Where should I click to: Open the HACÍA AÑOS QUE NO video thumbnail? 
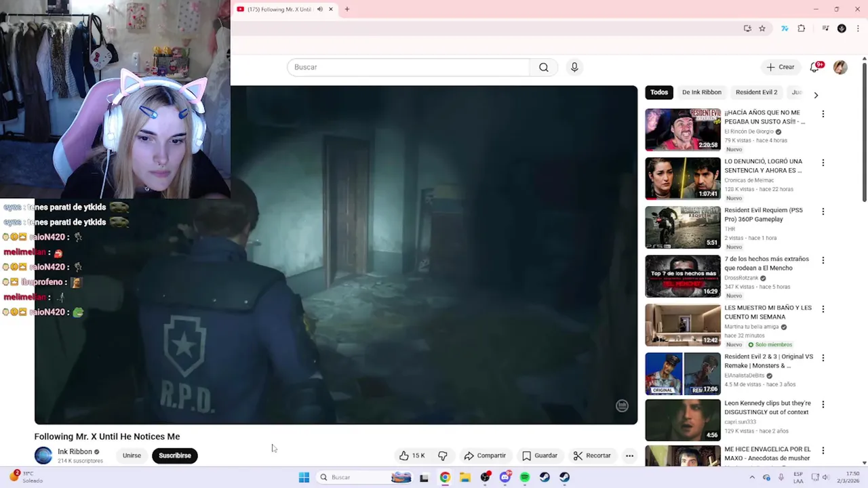683,129
